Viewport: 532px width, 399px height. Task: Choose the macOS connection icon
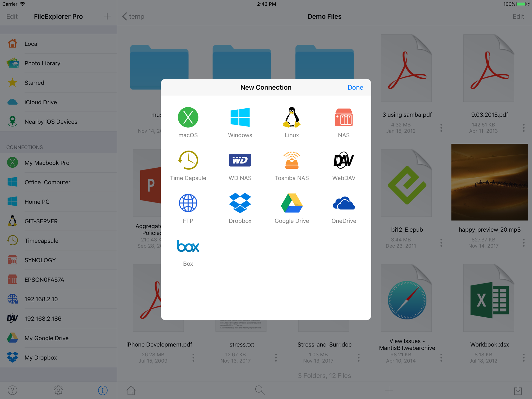click(188, 117)
